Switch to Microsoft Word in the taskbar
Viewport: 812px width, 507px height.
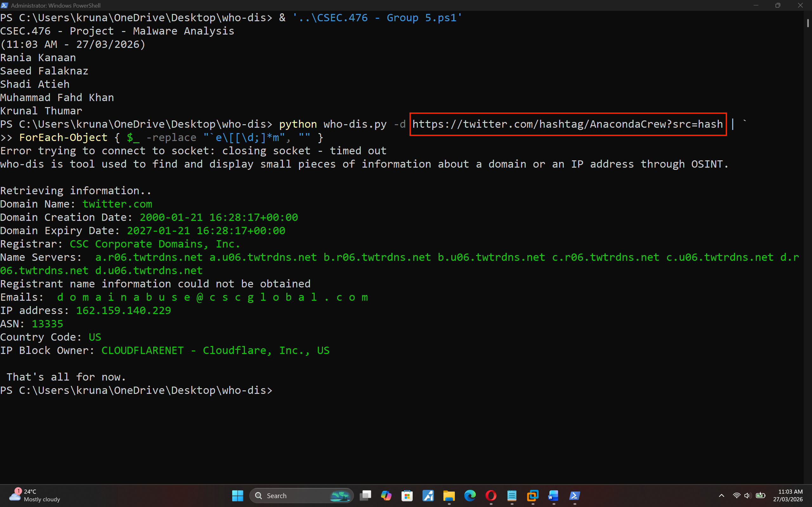point(553,496)
